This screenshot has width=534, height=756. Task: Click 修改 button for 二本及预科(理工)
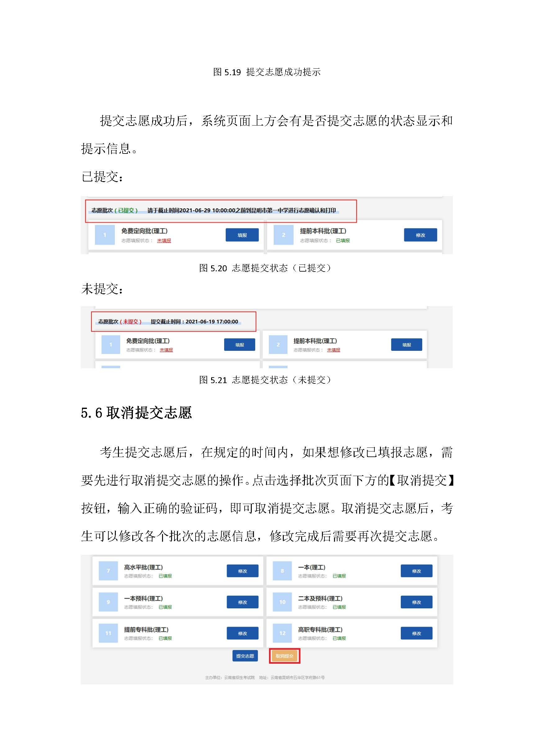pos(416,602)
